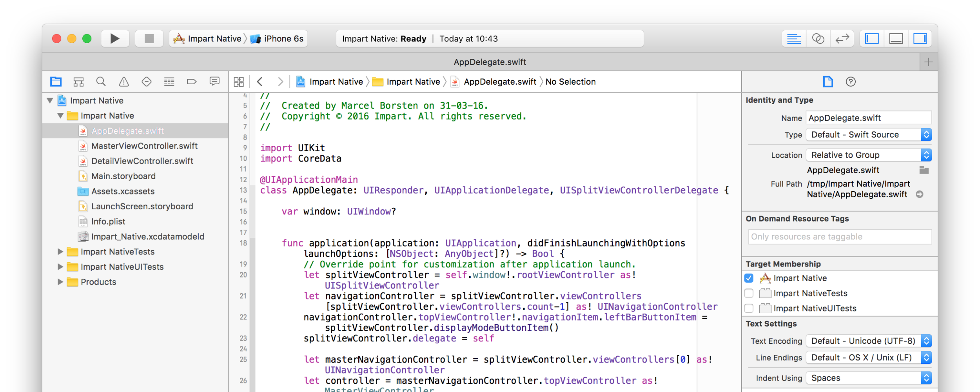
Task: Open the Debug navigator
Action: click(x=169, y=82)
